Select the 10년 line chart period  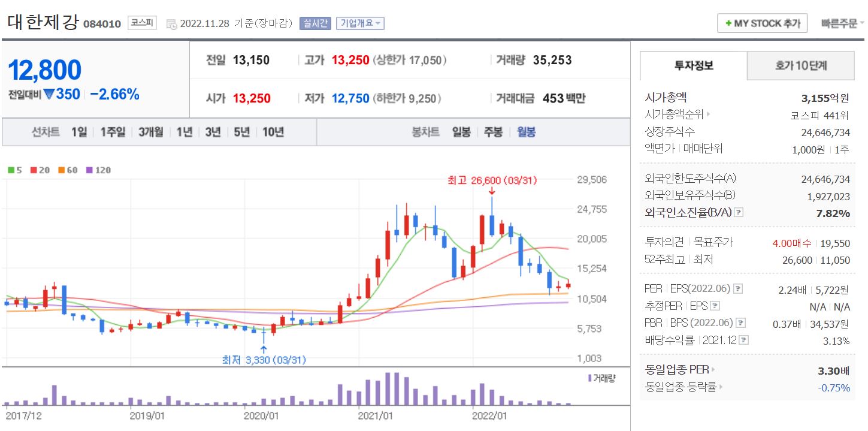coord(273,132)
